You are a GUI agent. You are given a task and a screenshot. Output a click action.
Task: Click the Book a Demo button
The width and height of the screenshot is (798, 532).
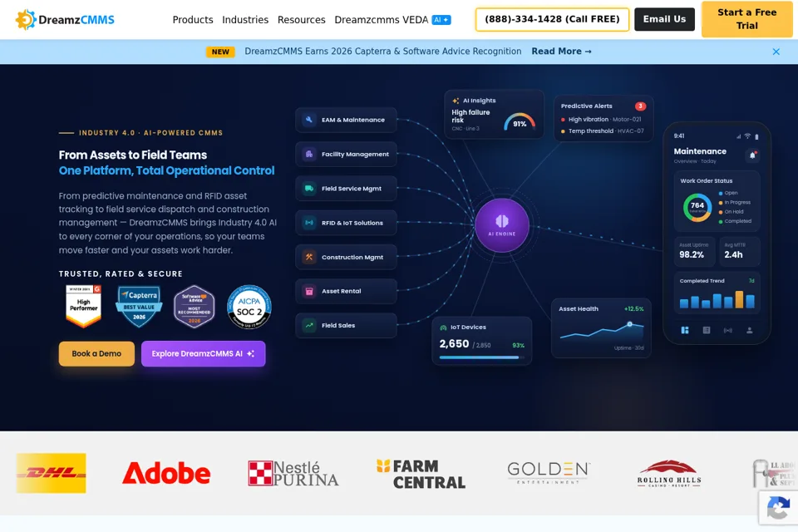pos(96,354)
